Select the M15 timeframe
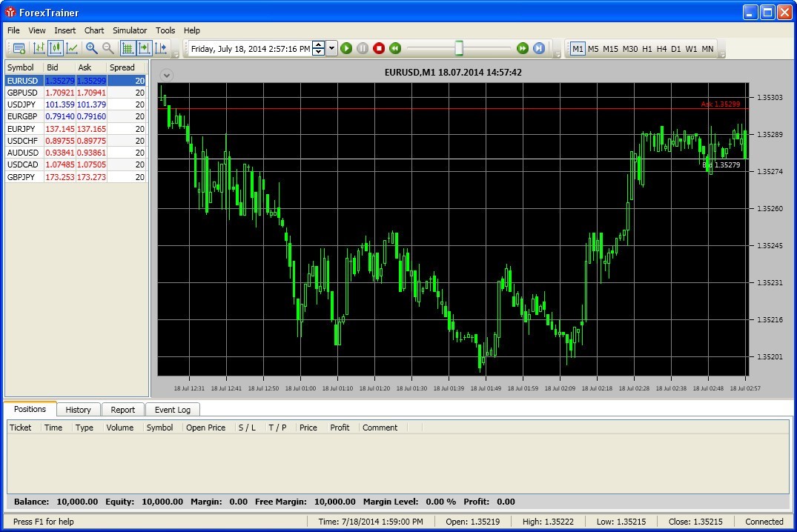 pyautogui.click(x=610, y=49)
